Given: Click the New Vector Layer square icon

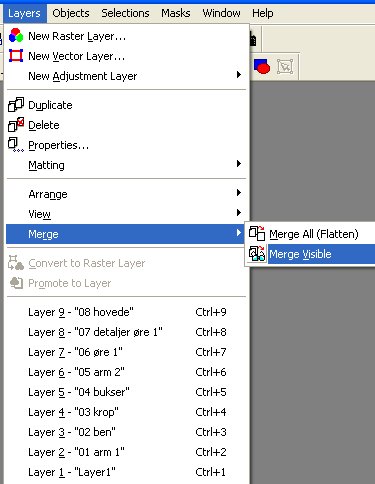Looking at the screenshot, I should pyautogui.click(x=16, y=56).
